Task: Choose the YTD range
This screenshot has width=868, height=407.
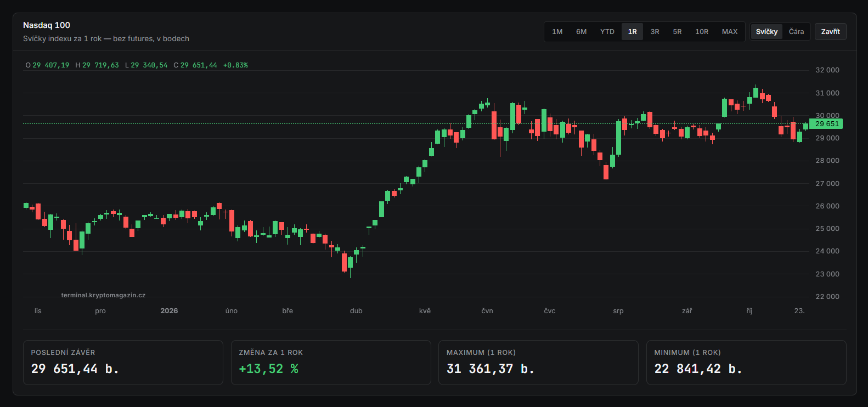Action: pos(607,32)
